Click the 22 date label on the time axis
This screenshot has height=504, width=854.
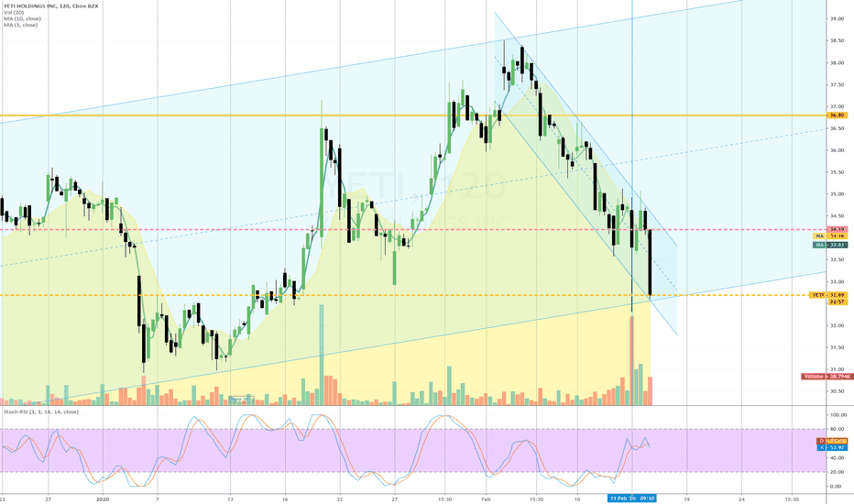click(340, 499)
